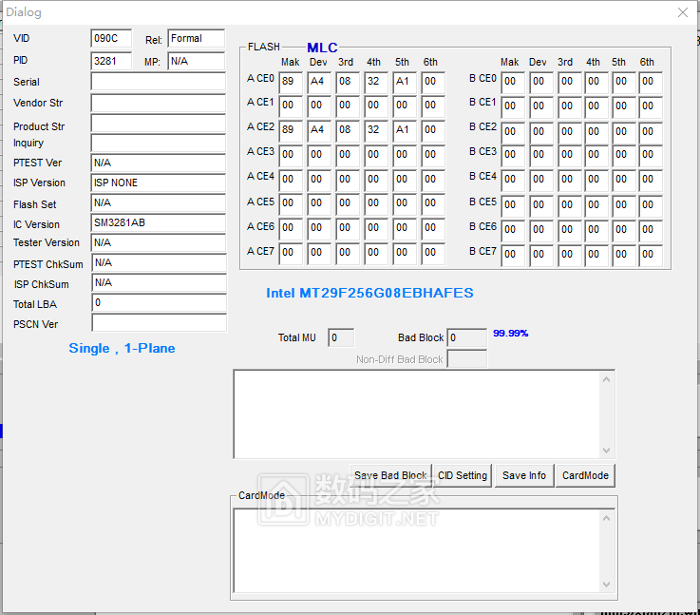Click the Bad Block count field
700x615 pixels.
[x=466, y=337]
